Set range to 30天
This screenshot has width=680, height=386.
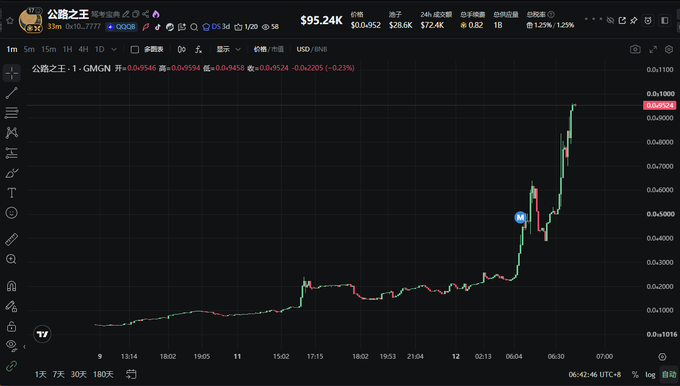pos(78,374)
